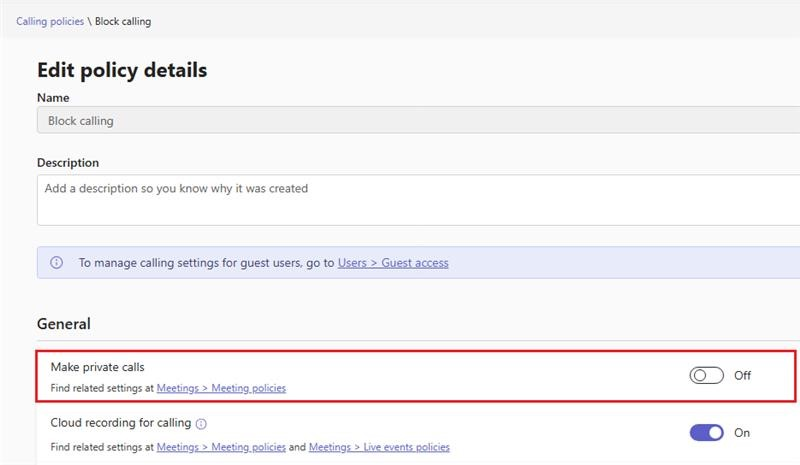The height and width of the screenshot is (465, 800).
Task: Click the Make private calls label
Action: pos(97,367)
